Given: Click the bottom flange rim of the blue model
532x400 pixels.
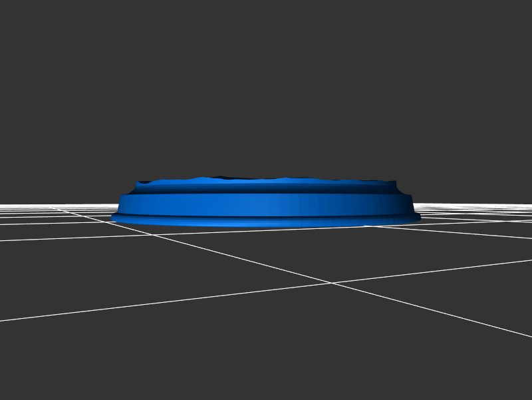Looking at the screenshot, I should click(266, 222).
